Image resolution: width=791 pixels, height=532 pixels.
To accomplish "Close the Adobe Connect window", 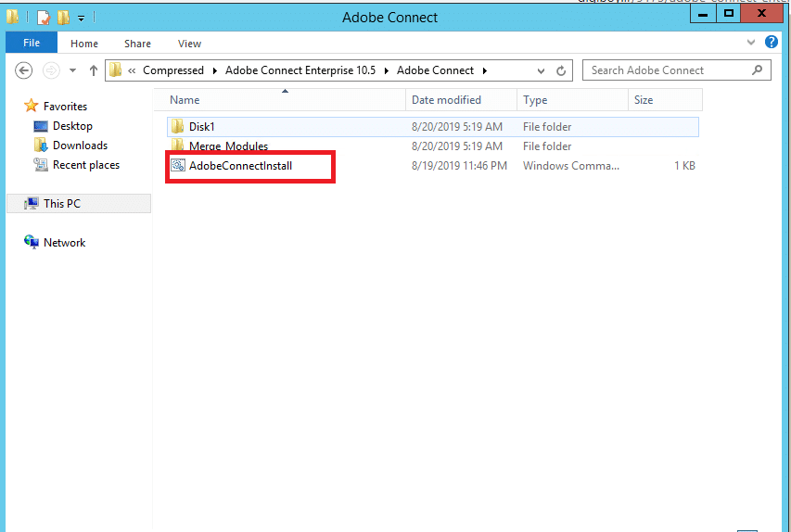I will (x=761, y=14).
